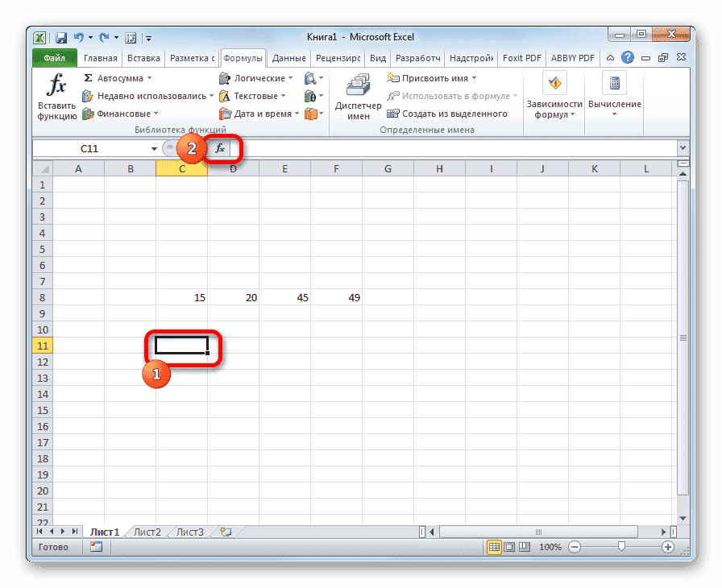Switch to Page Break Preview in status bar
This screenshot has width=722, height=588.
click(525, 546)
